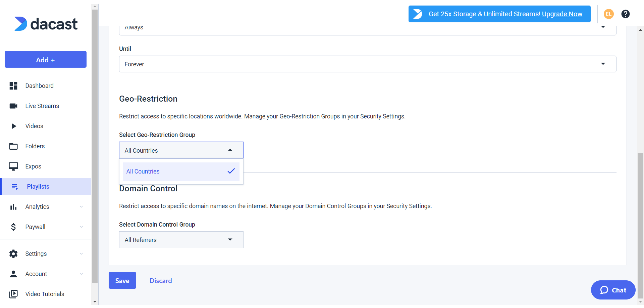Click the Domain Control heading
This screenshot has width=644, height=308.
point(148,189)
